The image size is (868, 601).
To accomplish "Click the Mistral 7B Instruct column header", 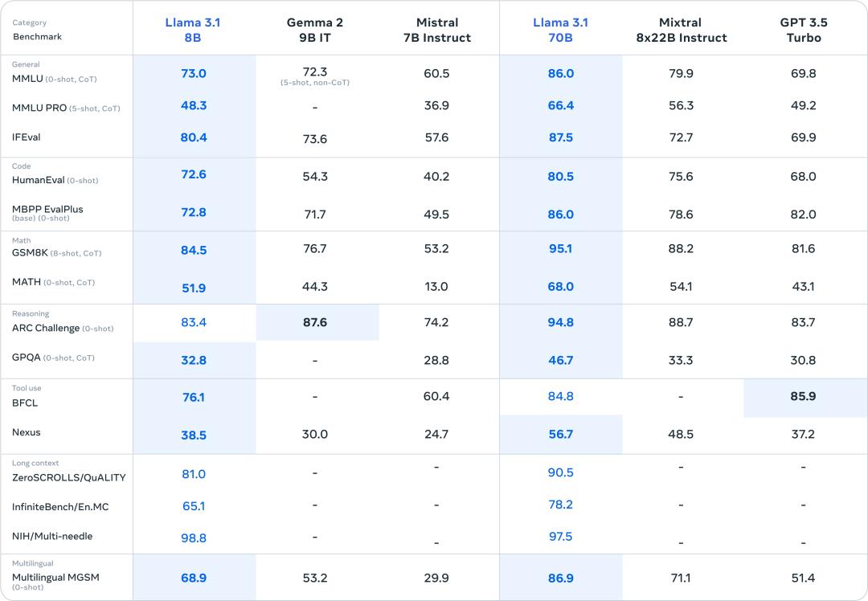I will pos(437,30).
